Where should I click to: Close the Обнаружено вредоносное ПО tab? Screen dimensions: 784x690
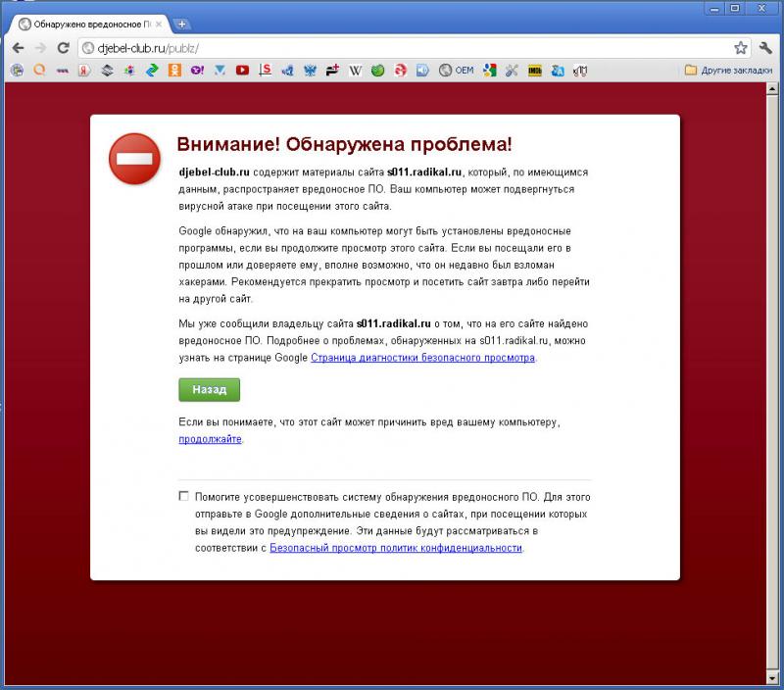[x=159, y=24]
